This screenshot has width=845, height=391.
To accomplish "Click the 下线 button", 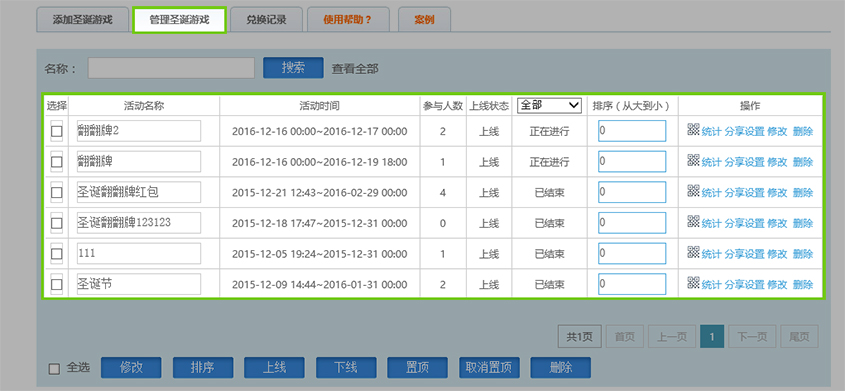I will pyautogui.click(x=346, y=368).
